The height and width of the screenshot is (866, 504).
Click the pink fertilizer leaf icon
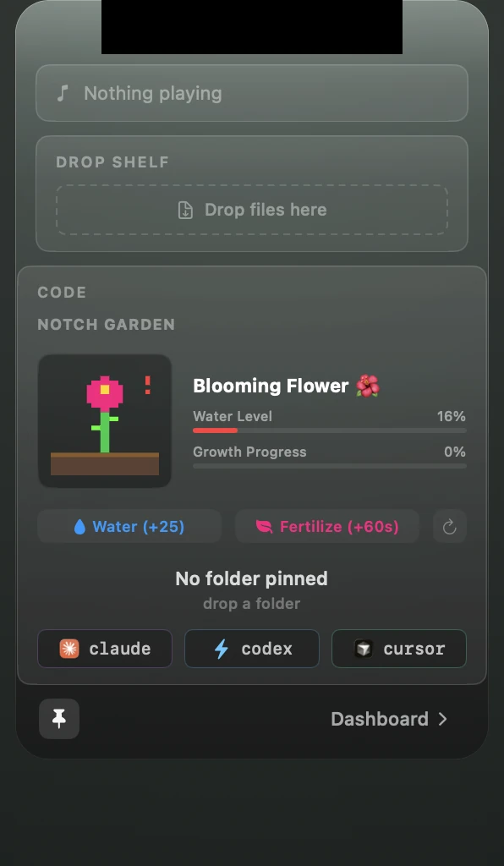(265, 527)
